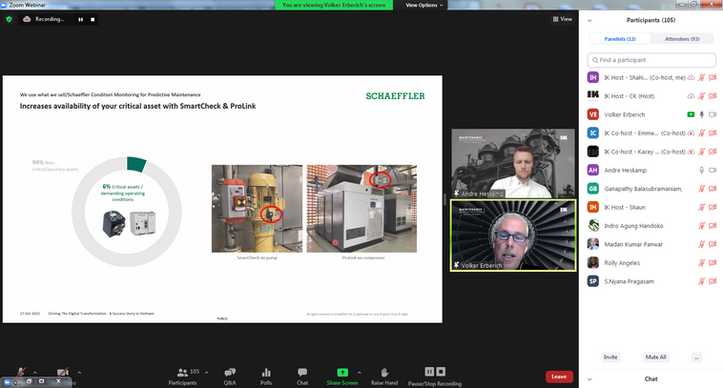
Task: Click the Find a participant search field
Action: (651, 60)
